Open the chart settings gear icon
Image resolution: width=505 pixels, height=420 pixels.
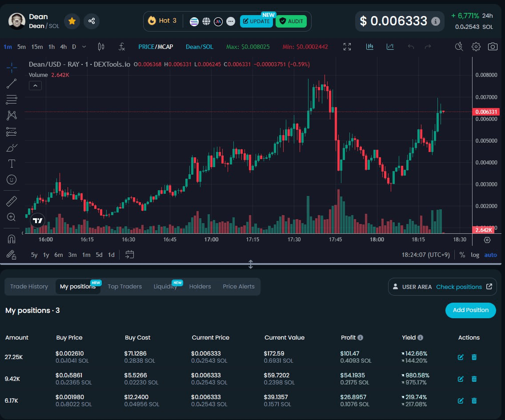[x=476, y=47]
